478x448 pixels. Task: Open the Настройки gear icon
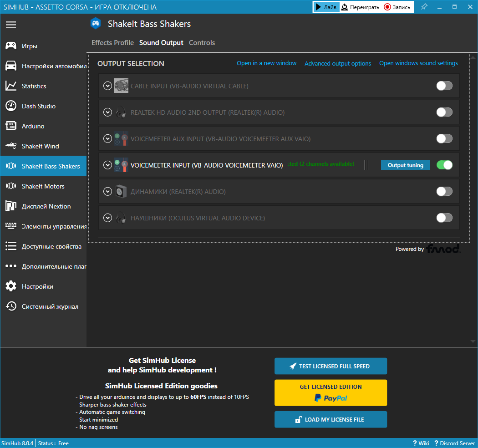tap(11, 286)
